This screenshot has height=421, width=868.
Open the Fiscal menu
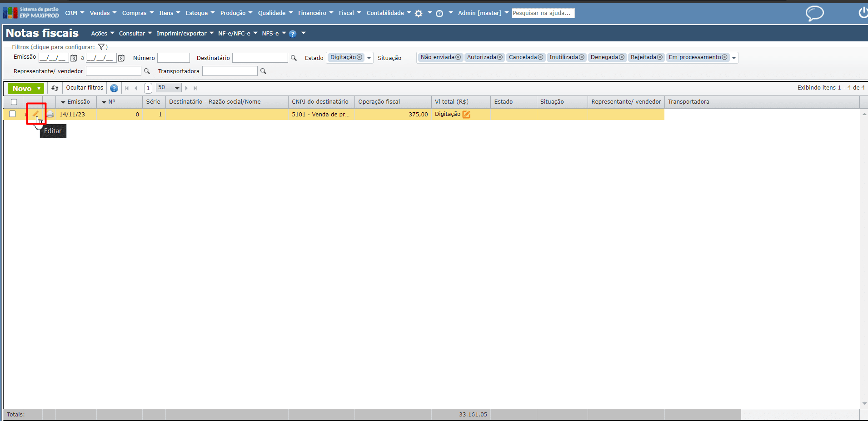pyautogui.click(x=349, y=13)
